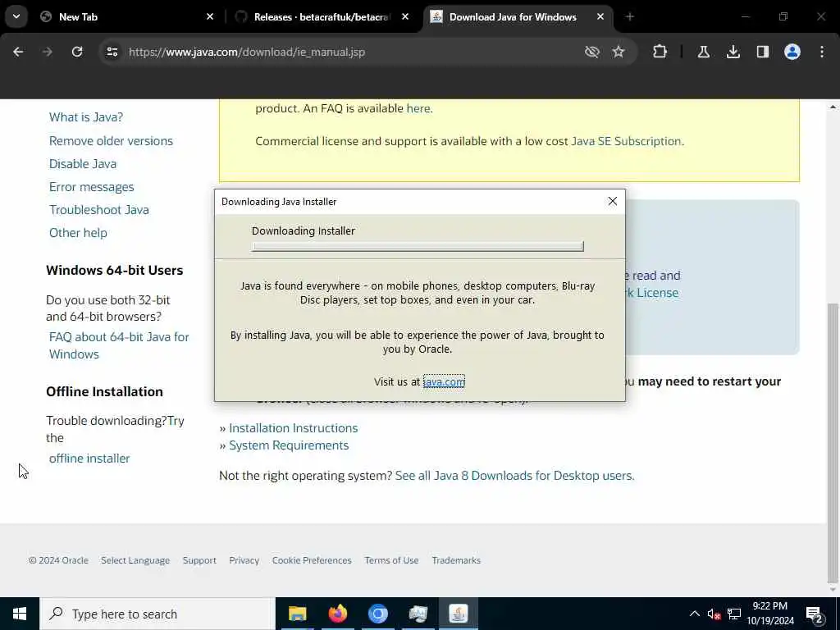Open Chrome Labs flask icon

click(704, 52)
